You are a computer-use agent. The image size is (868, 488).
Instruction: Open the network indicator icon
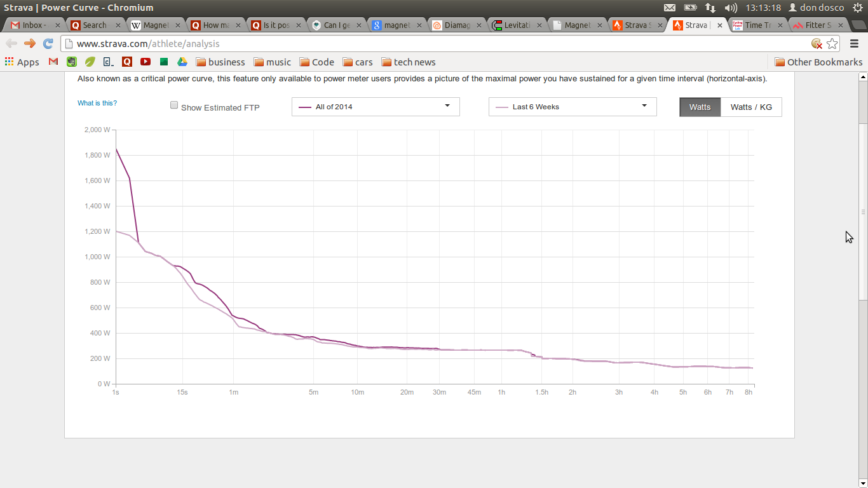710,8
